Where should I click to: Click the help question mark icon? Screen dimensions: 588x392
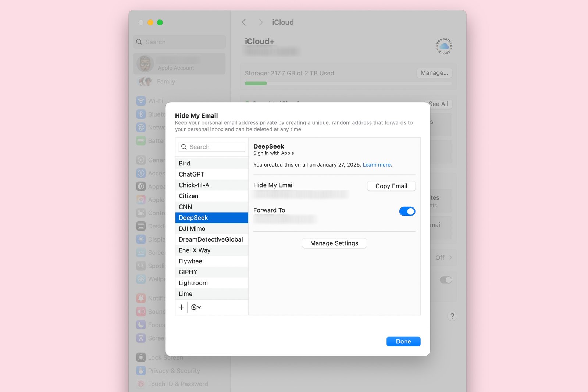tap(452, 316)
